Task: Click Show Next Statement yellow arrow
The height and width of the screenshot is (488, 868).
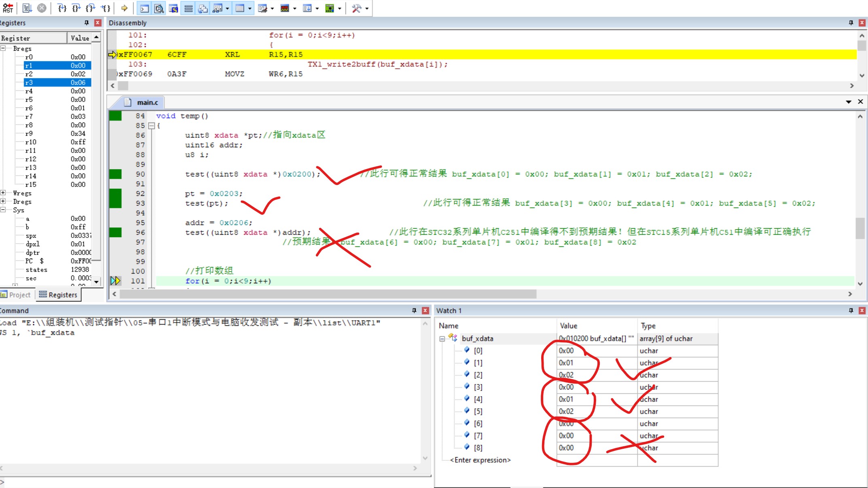Action: (x=125, y=8)
